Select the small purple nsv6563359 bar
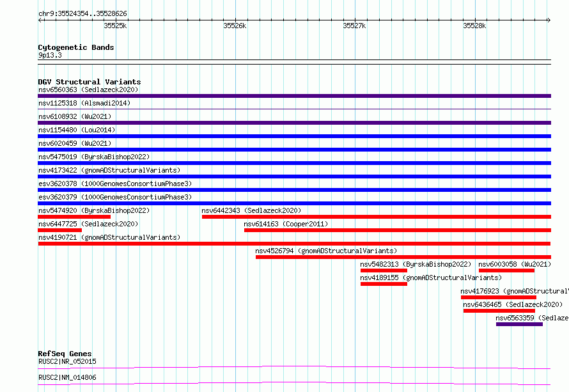 [x=519, y=324]
